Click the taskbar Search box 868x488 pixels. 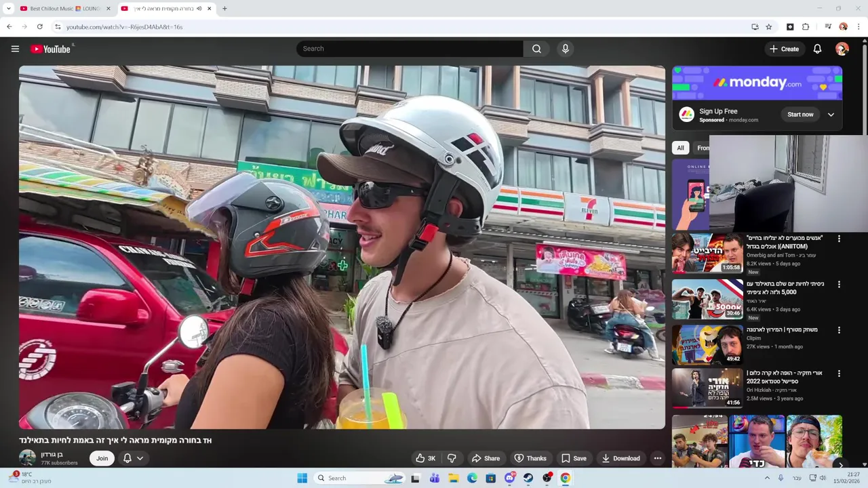(x=360, y=478)
